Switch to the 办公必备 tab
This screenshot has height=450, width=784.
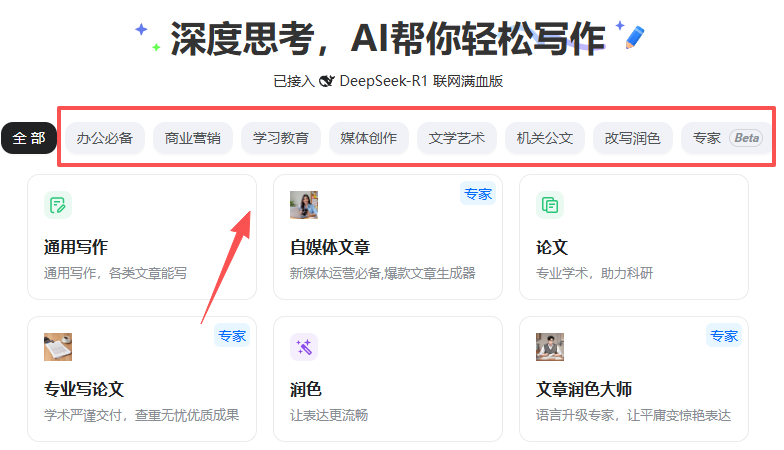click(x=105, y=138)
